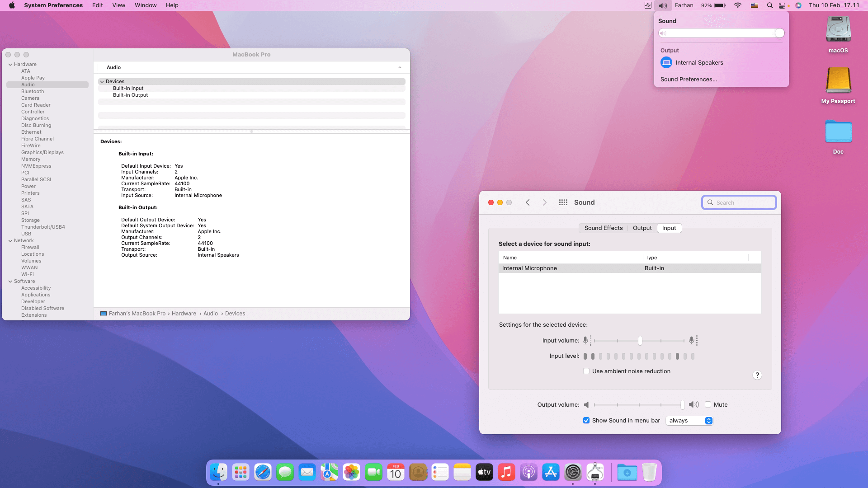
Task: Open the View menu
Action: pos(118,5)
